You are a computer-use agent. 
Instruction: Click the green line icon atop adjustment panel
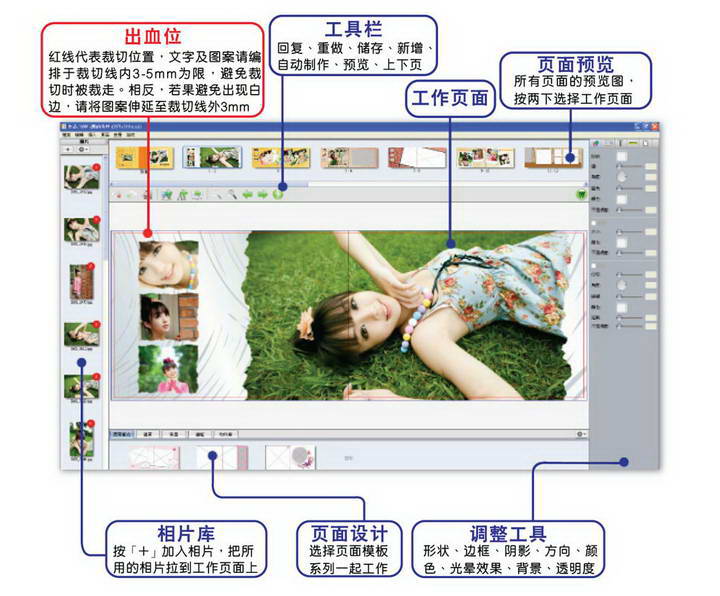(633, 143)
